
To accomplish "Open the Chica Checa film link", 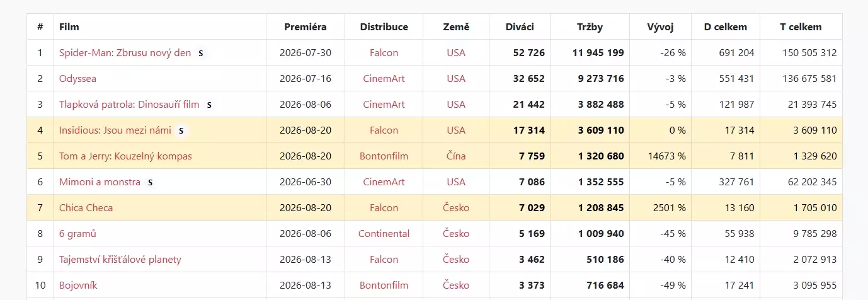I will click(86, 208).
